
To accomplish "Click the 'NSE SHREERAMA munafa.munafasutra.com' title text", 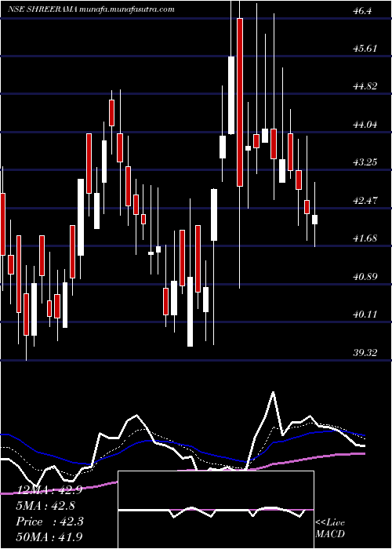I will (91, 9).
